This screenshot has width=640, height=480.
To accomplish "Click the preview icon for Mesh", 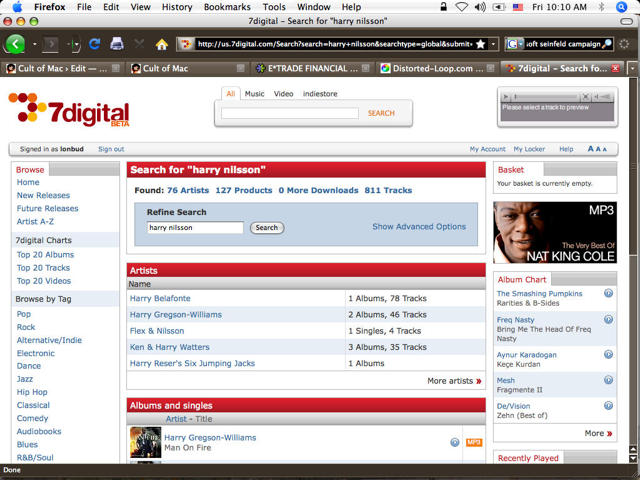I will click(608, 380).
